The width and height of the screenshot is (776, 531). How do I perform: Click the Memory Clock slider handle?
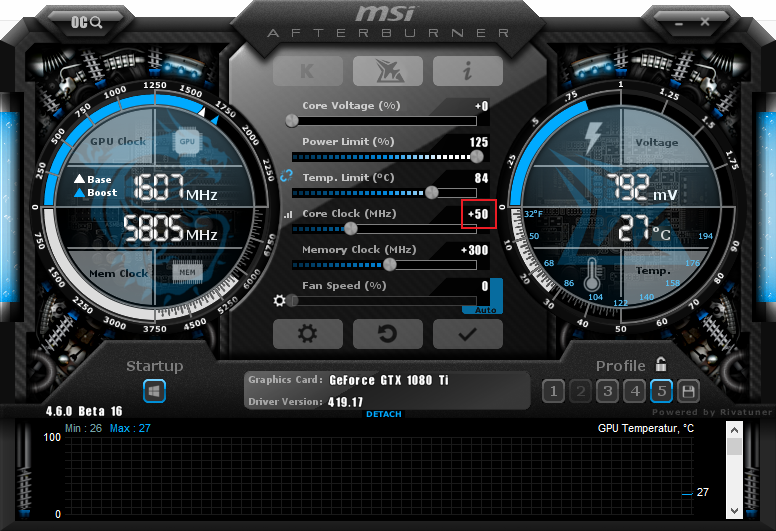click(x=389, y=264)
